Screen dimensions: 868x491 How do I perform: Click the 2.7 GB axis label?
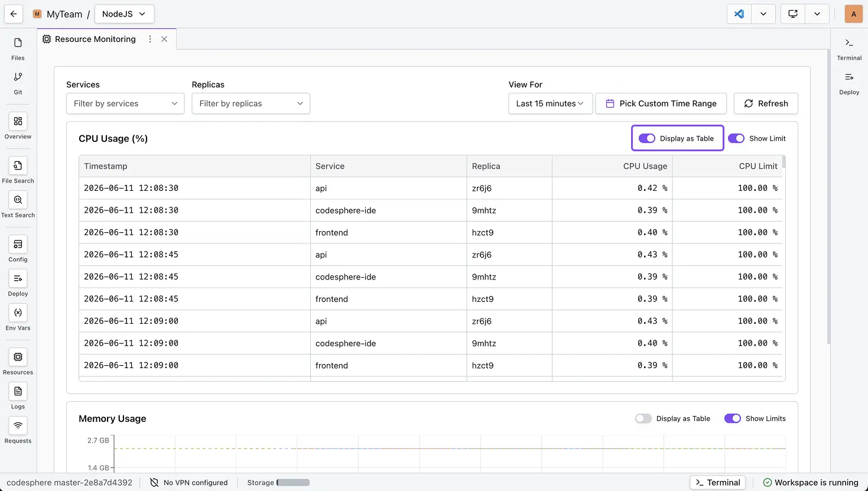[98, 440]
